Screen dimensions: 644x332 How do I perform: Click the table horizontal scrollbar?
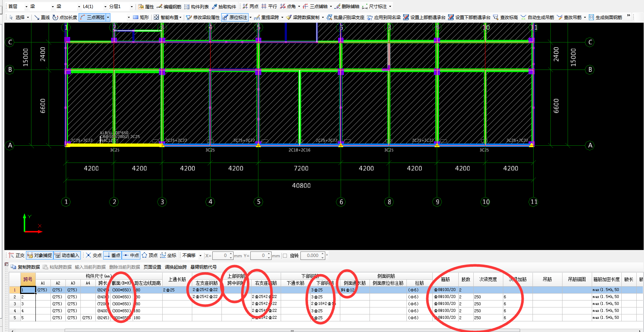[292, 331]
